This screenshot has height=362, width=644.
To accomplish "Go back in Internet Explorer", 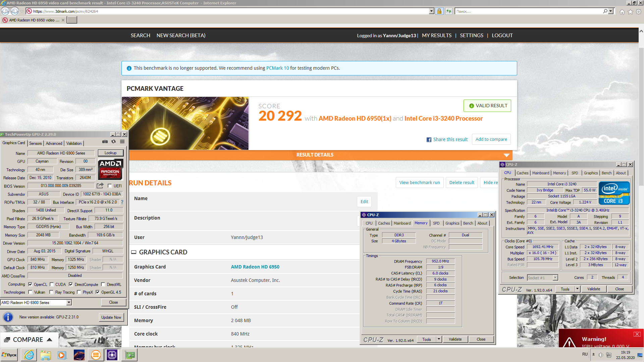I will coord(5,11).
